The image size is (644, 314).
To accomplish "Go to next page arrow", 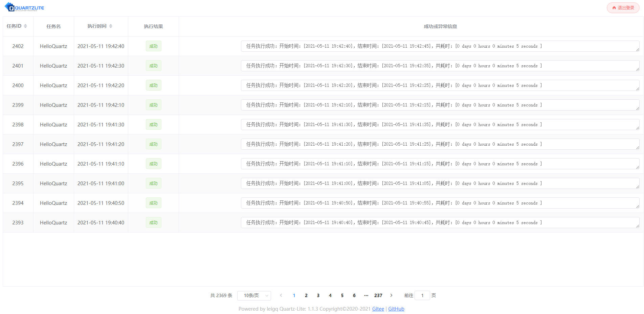I will 391,295.
